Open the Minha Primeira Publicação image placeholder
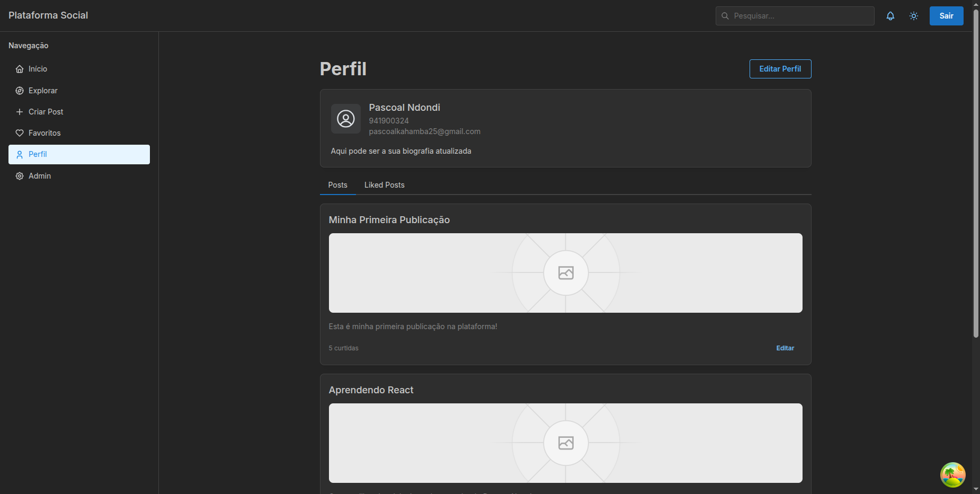The height and width of the screenshot is (494, 980). pos(565,273)
